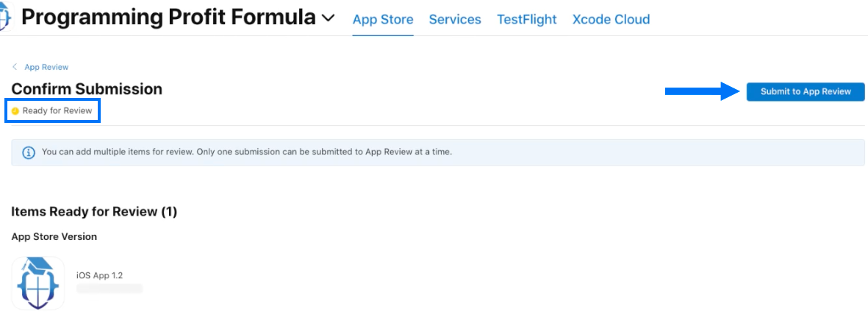The image size is (868, 315).
Task: Click the back chevron before App Review
Action: tap(15, 67)
